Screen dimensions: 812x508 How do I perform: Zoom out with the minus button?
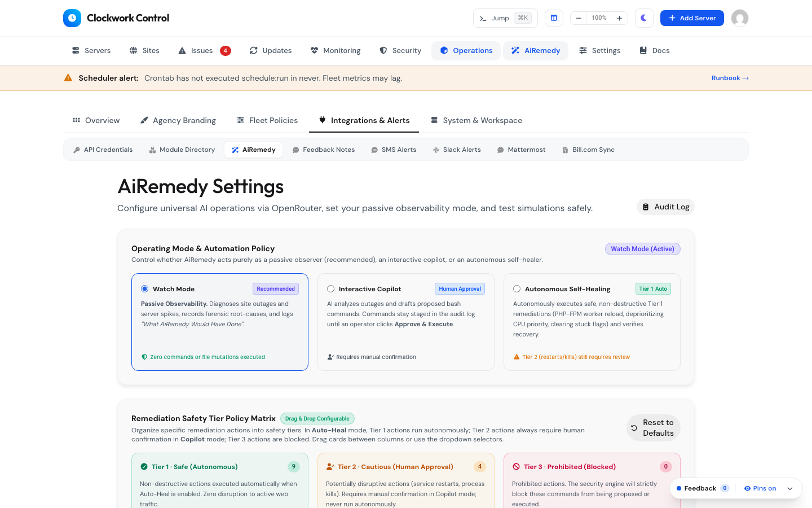[579, 18]
